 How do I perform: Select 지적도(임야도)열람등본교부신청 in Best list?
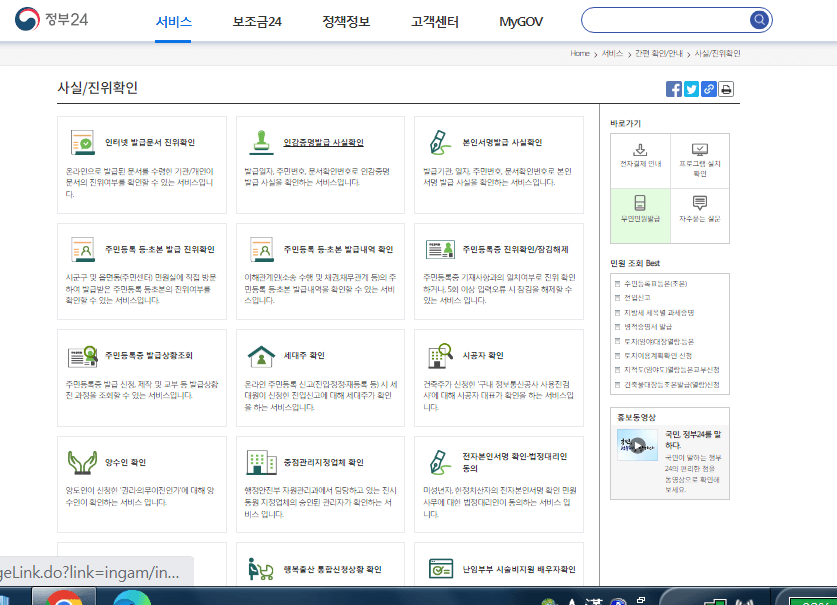[672, 370]
